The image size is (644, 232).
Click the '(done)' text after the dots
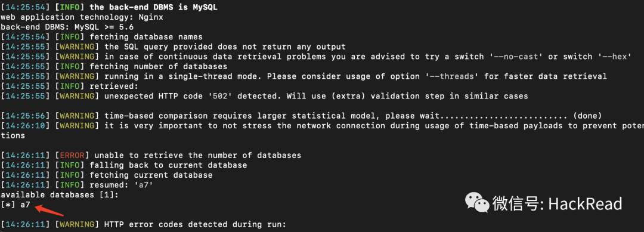tap(587, 116)
